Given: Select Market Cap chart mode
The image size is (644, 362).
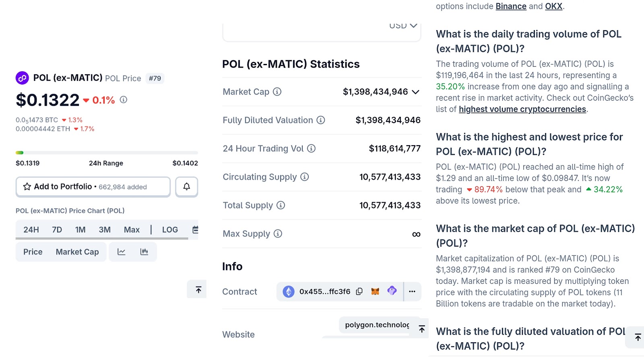Looking at the screenshot, I should (x=77, y=252).
